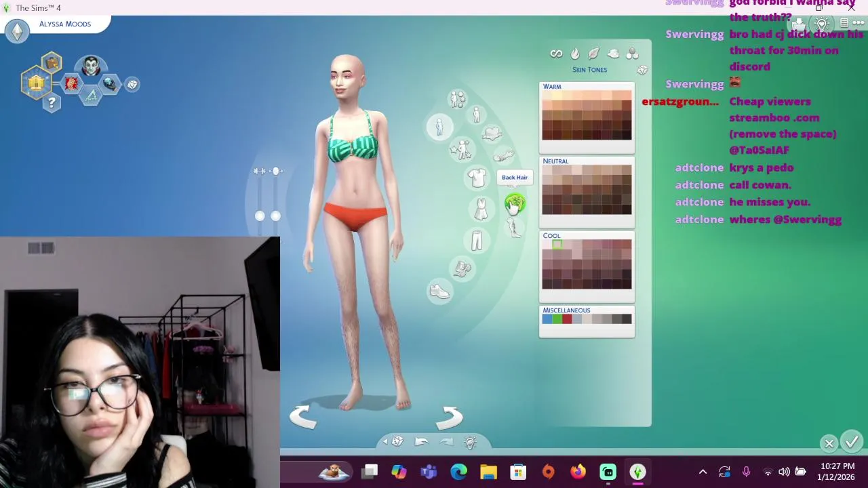Switch to the flame filter tab
The width and height of the screenshot is (868, 488).
pyautogui.click(x=575, y=54)
